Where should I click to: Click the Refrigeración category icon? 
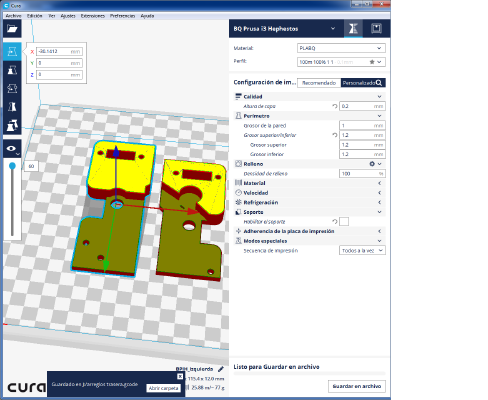click(x=238, y=202)
